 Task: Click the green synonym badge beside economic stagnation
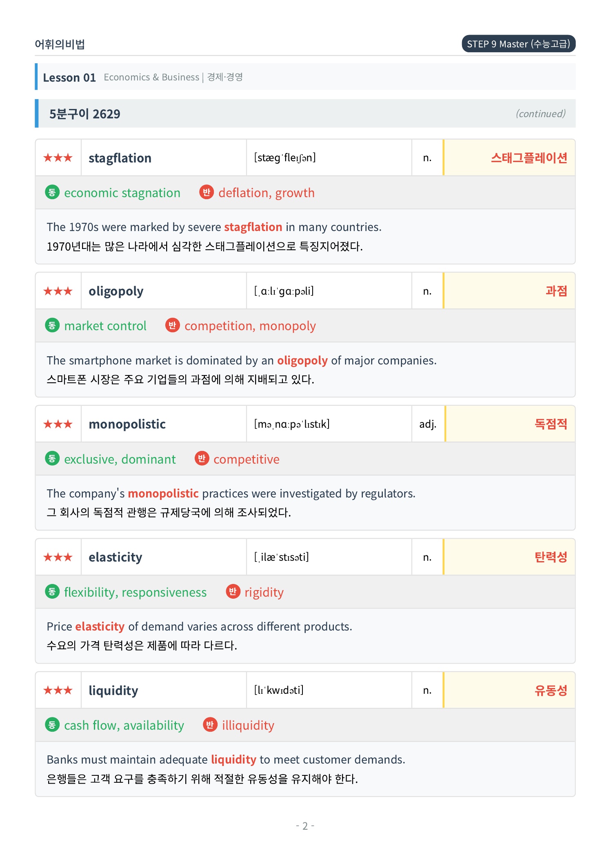pos(52,192)
